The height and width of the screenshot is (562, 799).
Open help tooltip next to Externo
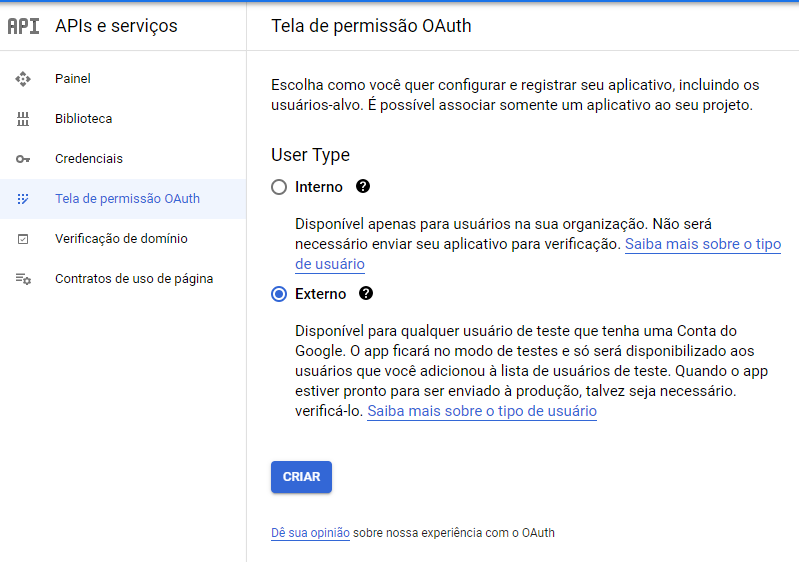(x=366, y=293)
